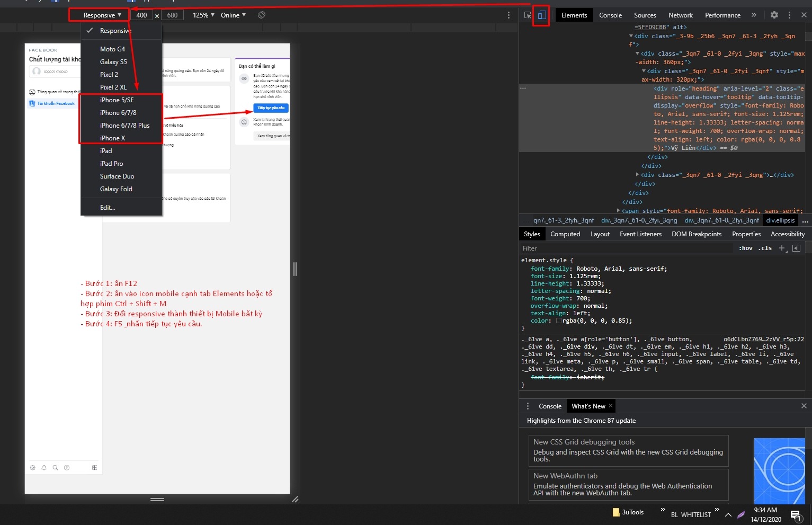This screenshot has height=525, width=812.
Task: Choose iPhone X from the device list
Action: click(x=112, y=138)
